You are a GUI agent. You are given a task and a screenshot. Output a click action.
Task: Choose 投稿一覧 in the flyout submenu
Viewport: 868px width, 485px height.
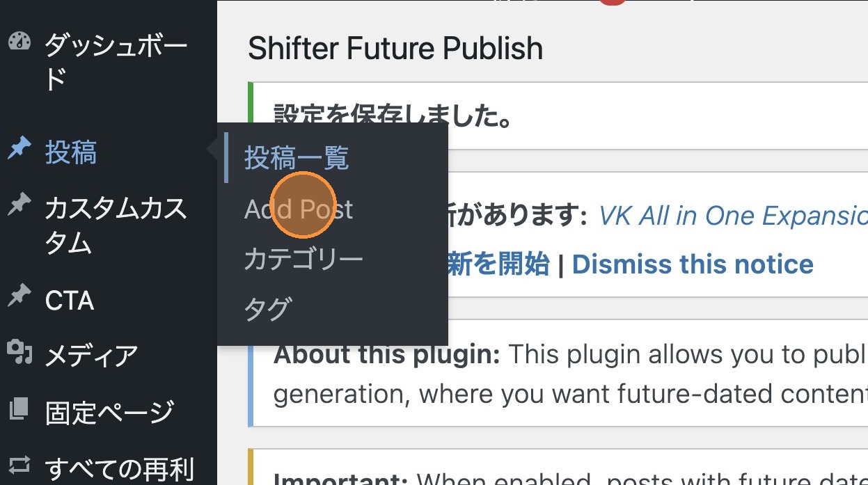click(296, 159)
